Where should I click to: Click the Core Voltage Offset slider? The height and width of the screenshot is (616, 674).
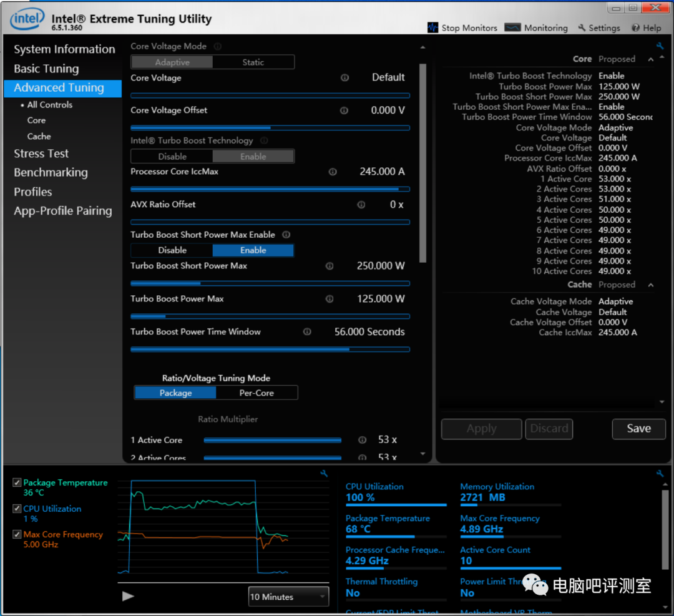270,128
